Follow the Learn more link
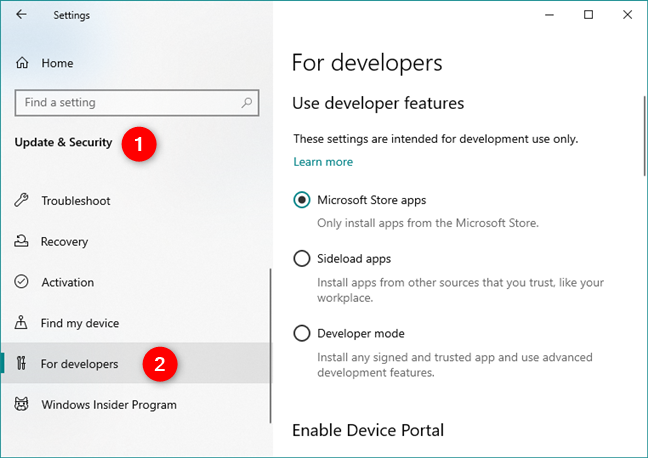The image size is (648, 458). [323, 162]
